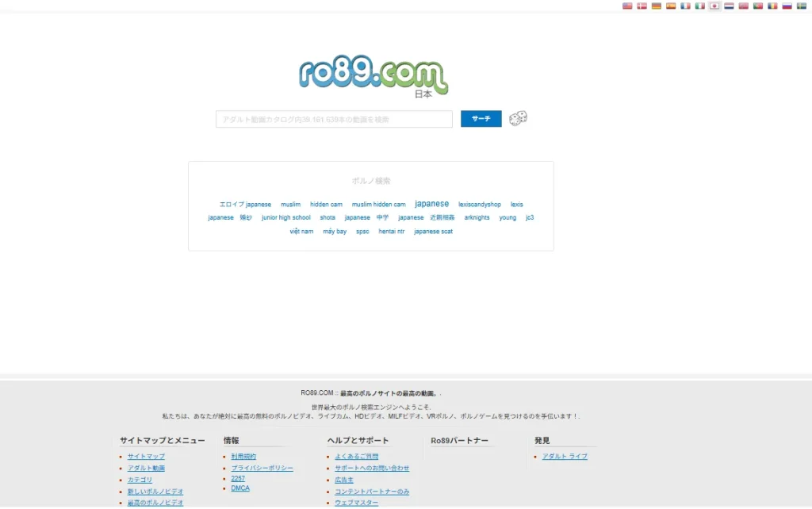Click the Italian flag icon
The width and height of the screenshot is (812, 509).
click(x=699, y=6)
